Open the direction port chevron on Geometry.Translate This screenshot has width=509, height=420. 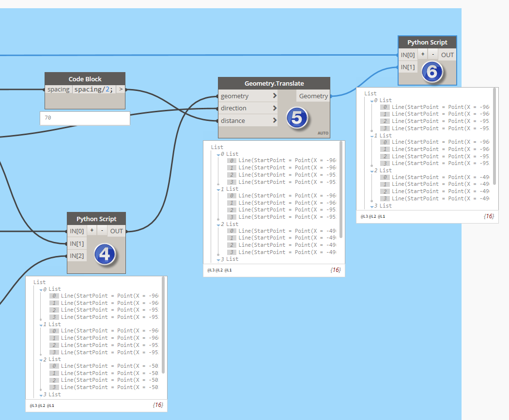click(275, 108)
